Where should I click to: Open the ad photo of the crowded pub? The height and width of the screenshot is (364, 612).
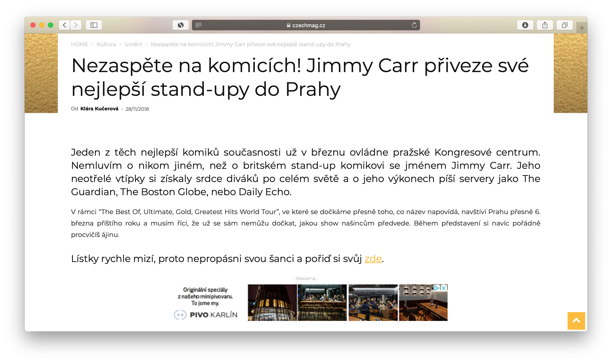(373, 303)
